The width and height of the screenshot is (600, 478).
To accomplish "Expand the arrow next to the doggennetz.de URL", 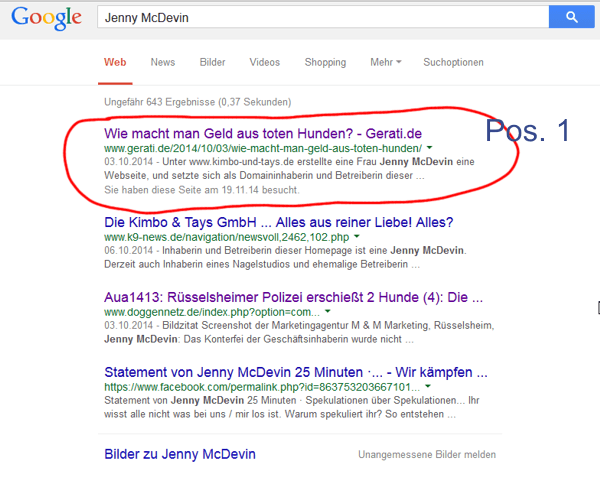I will (328, 312).
